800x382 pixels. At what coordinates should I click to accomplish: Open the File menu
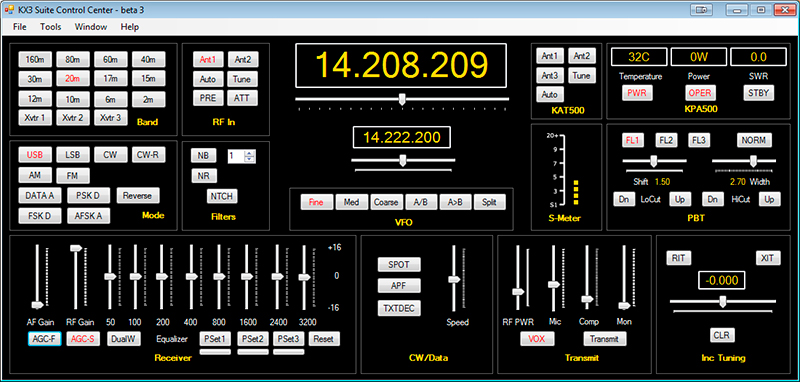tap(20, 27)
